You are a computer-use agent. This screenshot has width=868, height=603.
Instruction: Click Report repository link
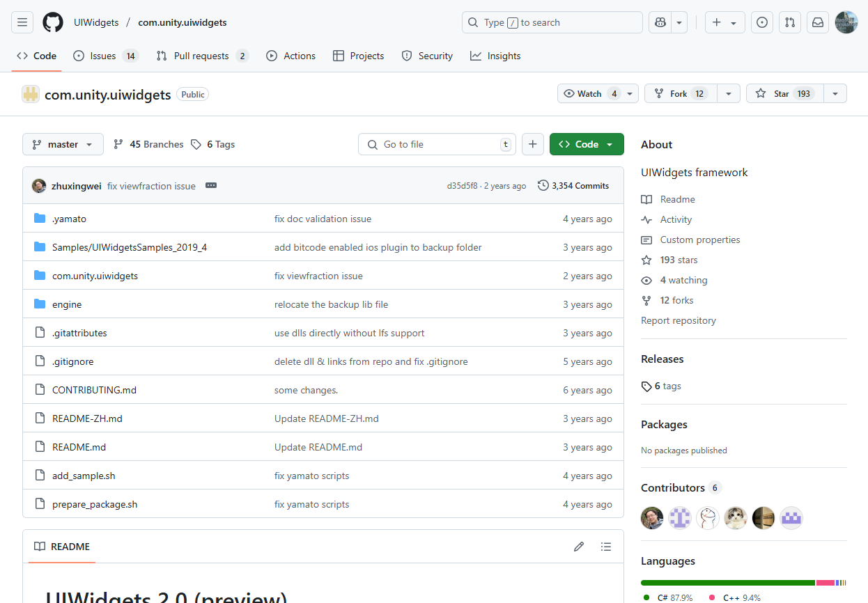pyautogui.click(x=679, y=320)
